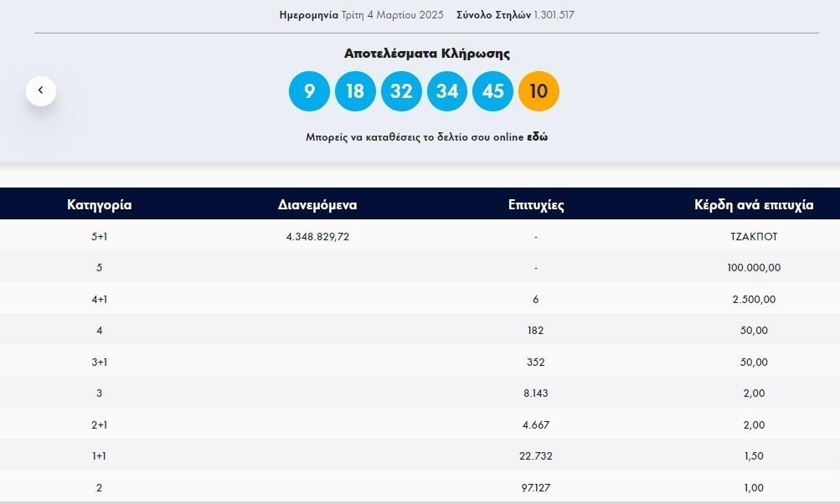Click the previous draw arrow button
840x504 pixels.
tap(41, 90)
